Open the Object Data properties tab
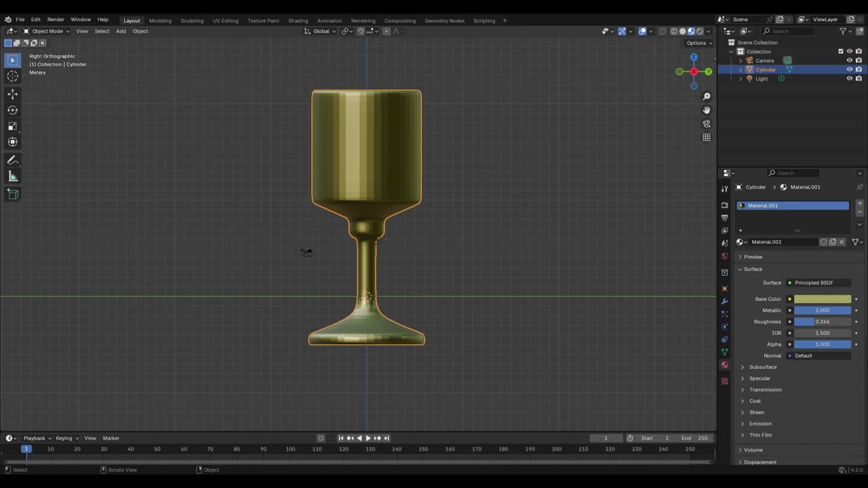 coord(724,352)
